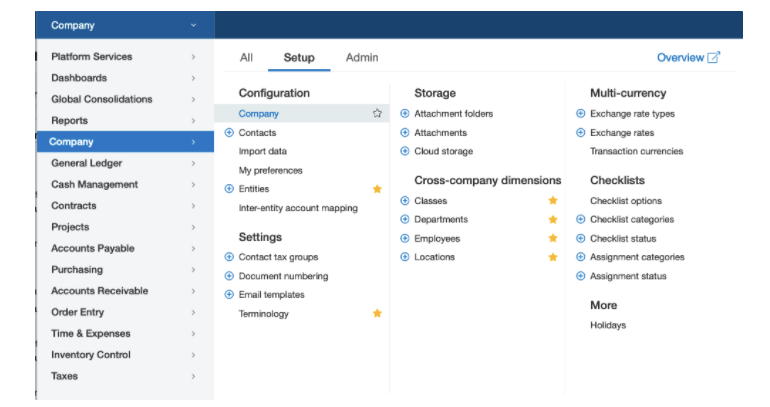Select highlighted Company item in sidebar

coord(125,142)
